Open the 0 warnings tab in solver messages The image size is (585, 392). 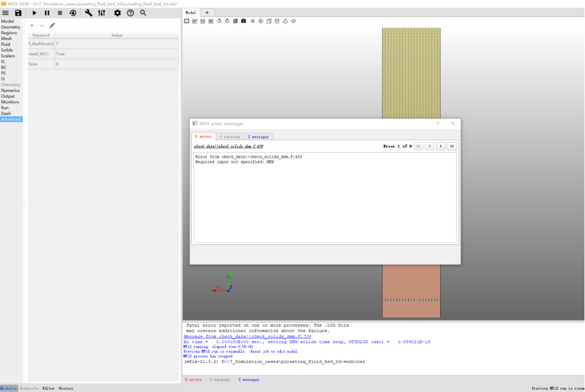pos(230,137)
